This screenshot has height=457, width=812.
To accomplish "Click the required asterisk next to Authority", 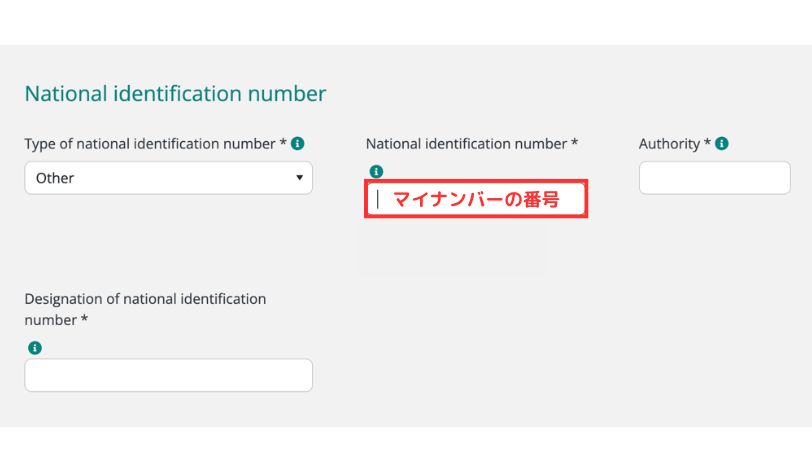I will point(708,144).
